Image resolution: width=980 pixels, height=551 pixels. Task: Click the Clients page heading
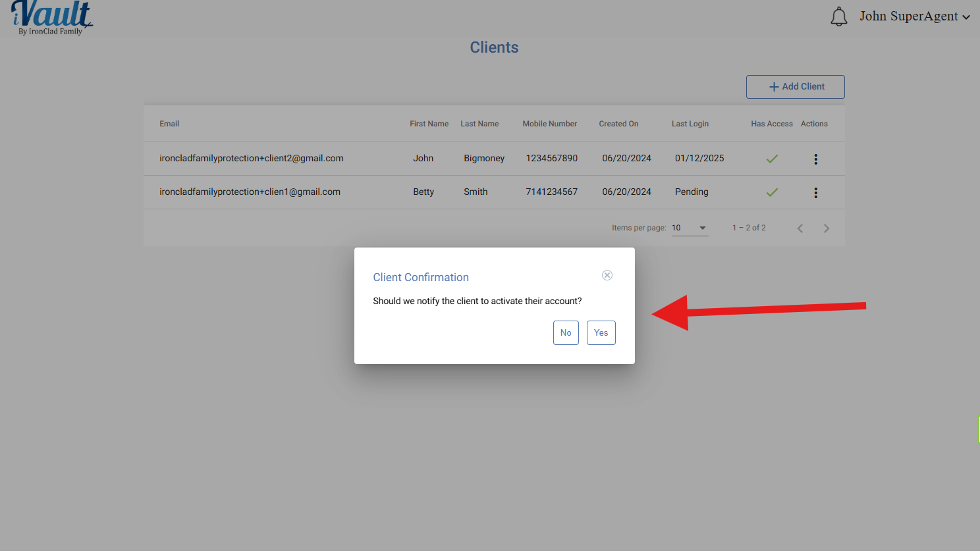494,47
